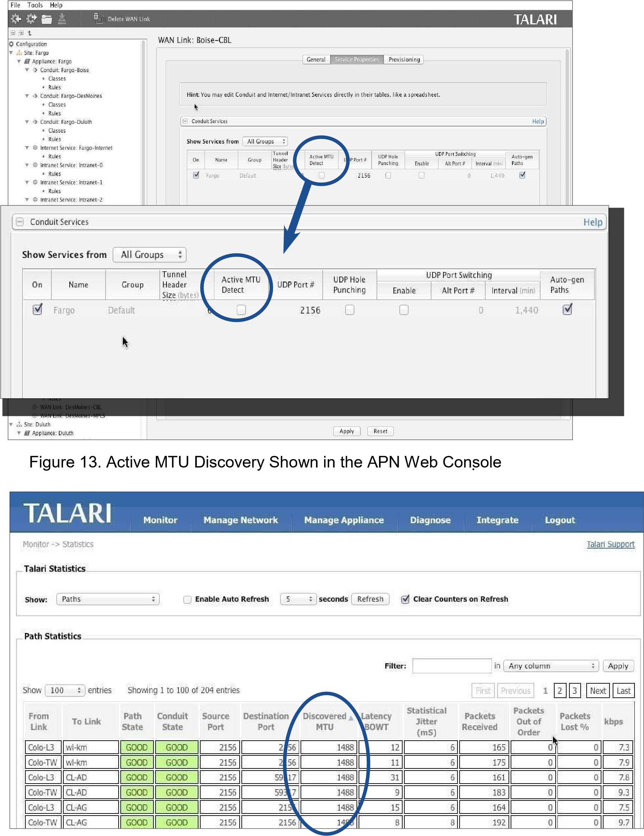Open the Talari Support link
The height and width of the screenshot is (836, 644).
(610, 544)
